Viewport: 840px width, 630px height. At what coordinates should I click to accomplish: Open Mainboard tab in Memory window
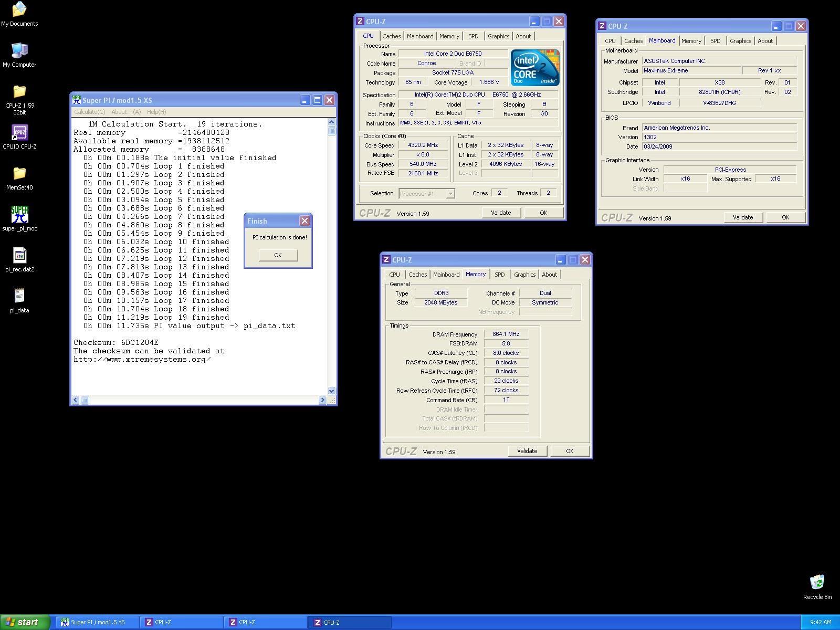click(x=446, y=275)
